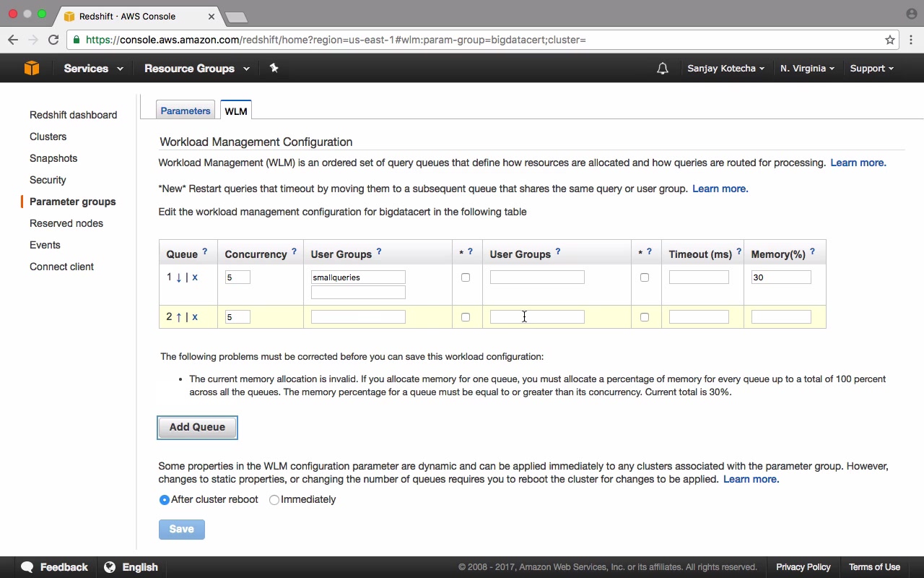
Task: Open Learn more link about dynamic properties
Action: coord(751,479)
